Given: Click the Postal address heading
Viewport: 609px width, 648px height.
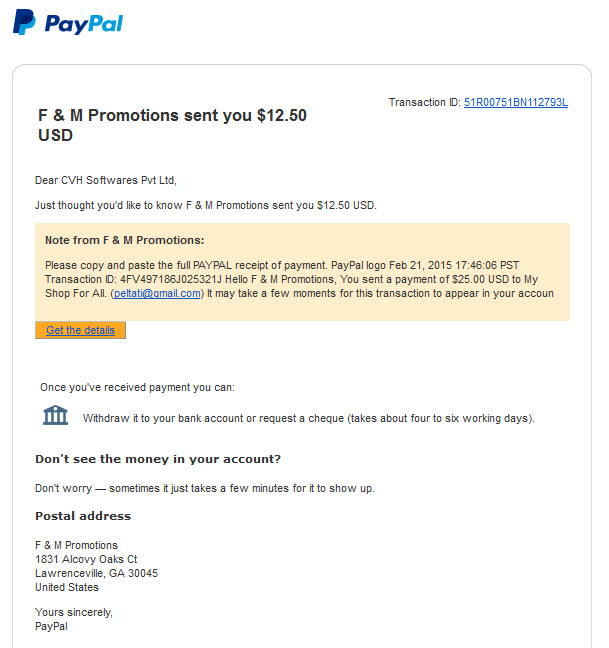Looking at the screenshot, I should [x=83, y=516].
